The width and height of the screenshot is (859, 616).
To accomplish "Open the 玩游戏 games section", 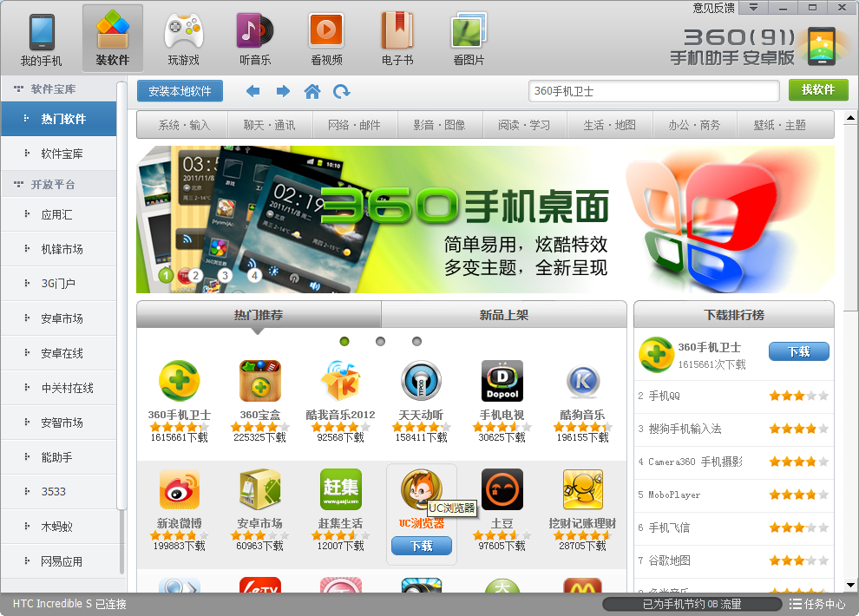I will pyautogui.click(x=183, y=39).
